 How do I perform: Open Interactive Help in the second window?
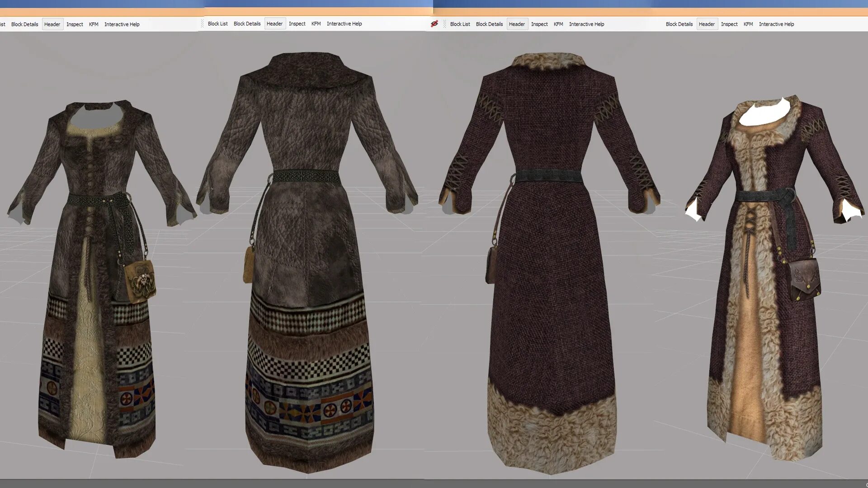344,24
